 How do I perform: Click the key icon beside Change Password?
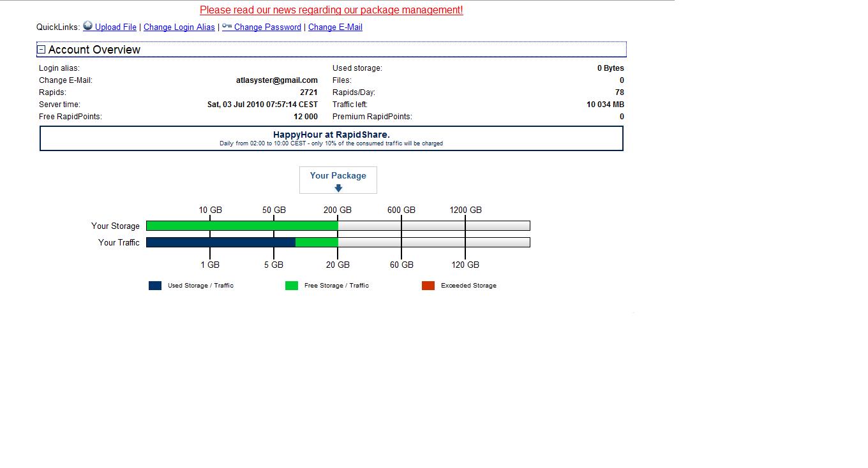227,26
